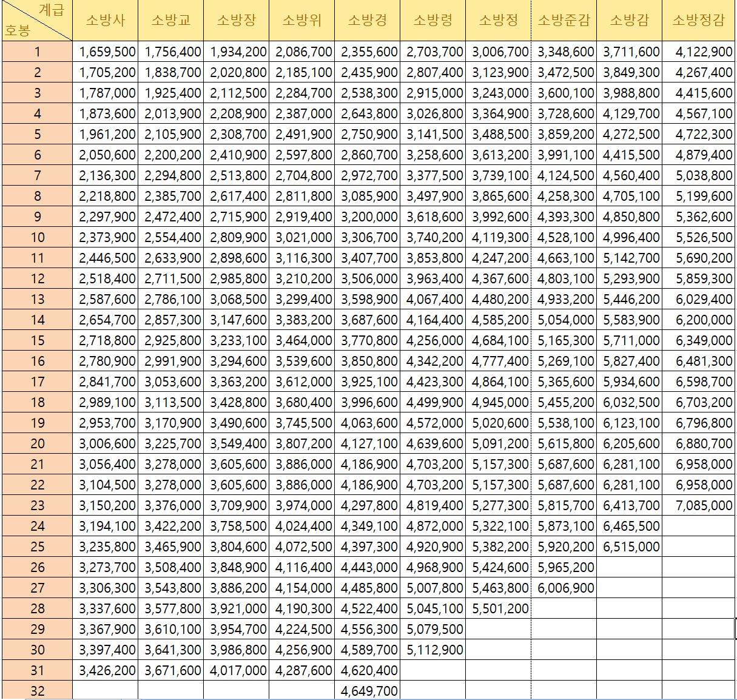Click the cell with value 5,112,900
The image size is (737, 700).
tap(433, 650)
